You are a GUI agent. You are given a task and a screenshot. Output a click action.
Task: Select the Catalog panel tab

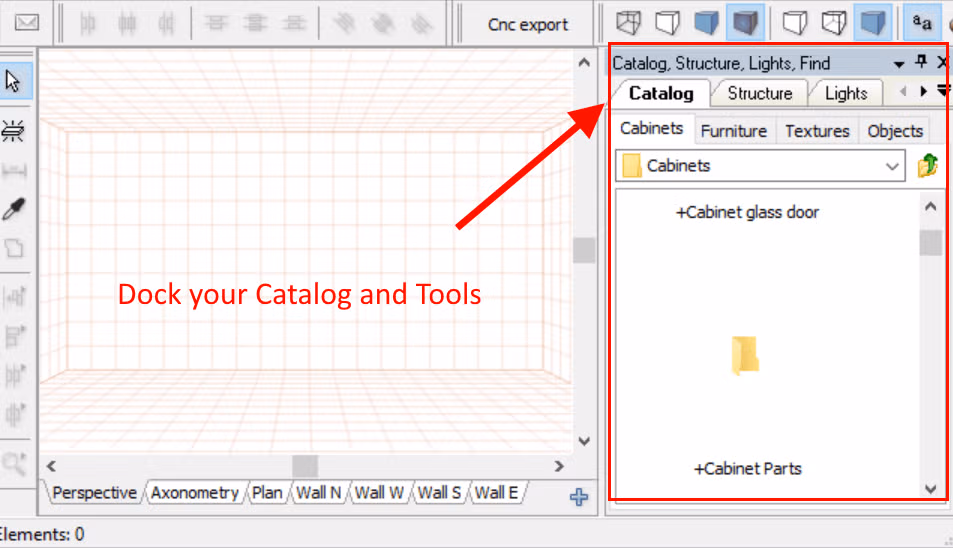click(661, 94)
